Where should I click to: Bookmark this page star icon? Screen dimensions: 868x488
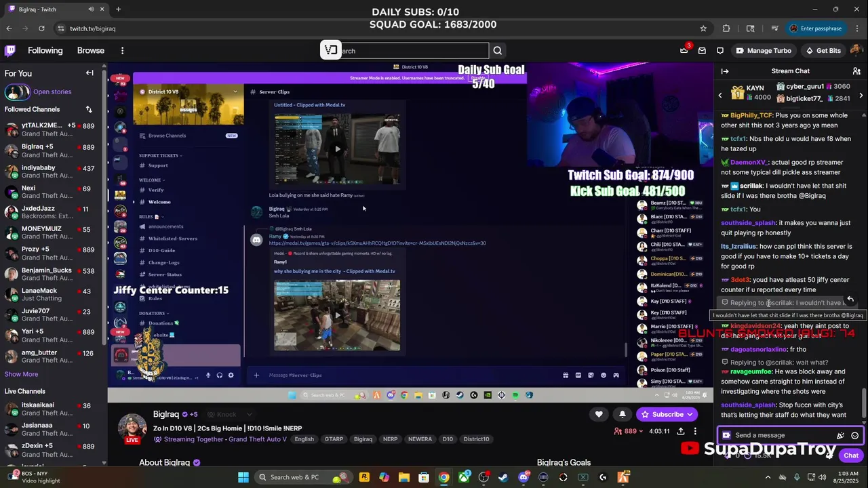703,28
